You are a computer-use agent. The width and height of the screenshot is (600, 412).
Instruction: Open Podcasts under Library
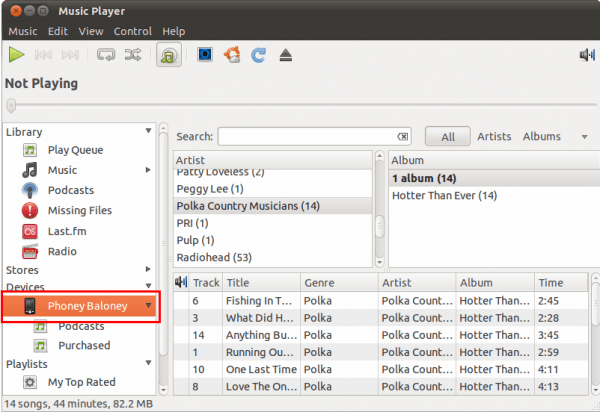click(71, 190)
